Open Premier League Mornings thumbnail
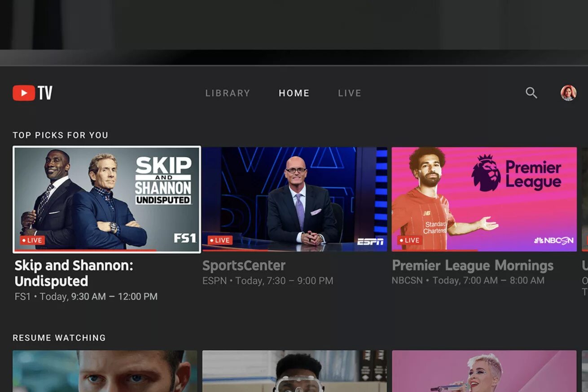Image resolution: width=588 pixels, height=392 pixels. [484, 199]
